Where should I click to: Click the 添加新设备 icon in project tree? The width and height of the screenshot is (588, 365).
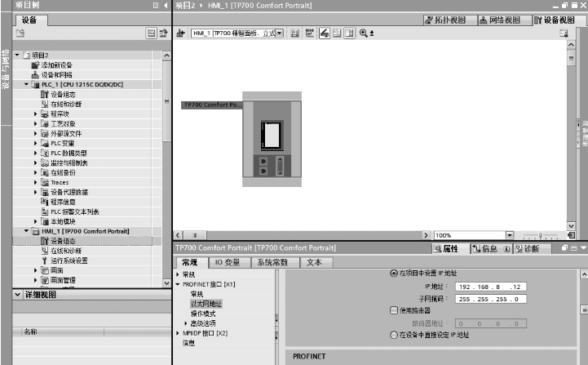35,65
